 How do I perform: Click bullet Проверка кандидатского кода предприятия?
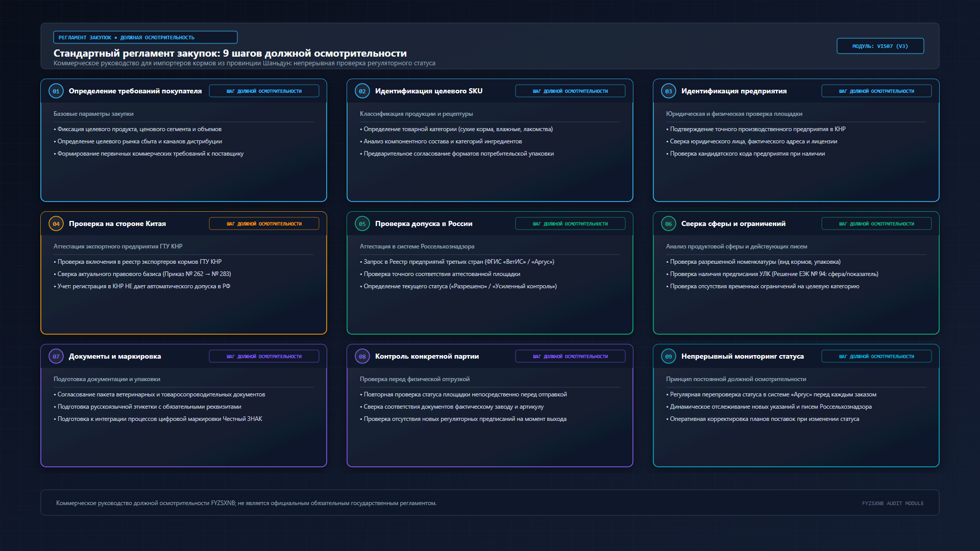click(746, 154)
